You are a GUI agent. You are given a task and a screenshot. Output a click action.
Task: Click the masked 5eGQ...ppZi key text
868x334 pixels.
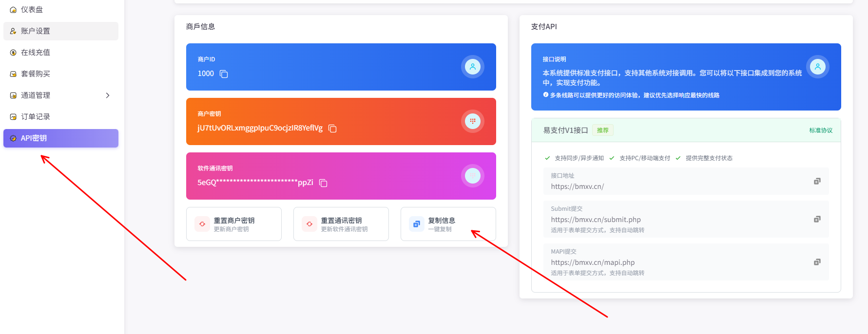[255, 183]
